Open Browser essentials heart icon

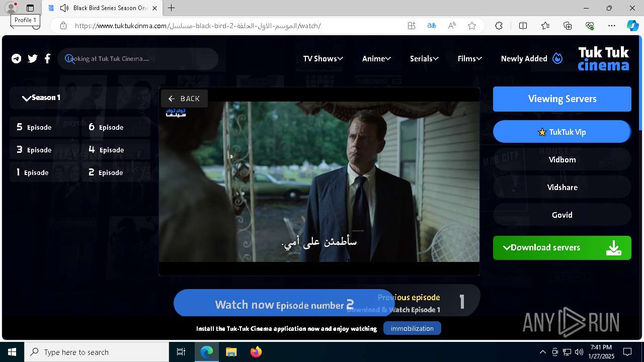(590, 26)
